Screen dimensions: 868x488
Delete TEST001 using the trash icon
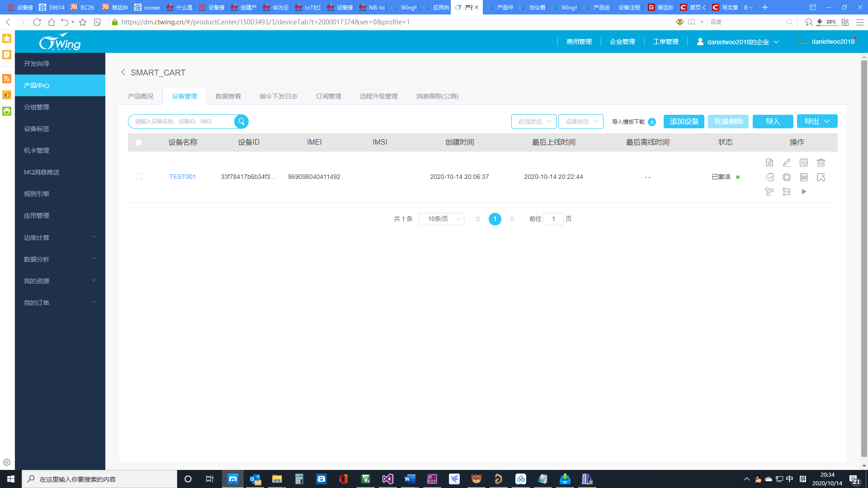coord(821,163)
